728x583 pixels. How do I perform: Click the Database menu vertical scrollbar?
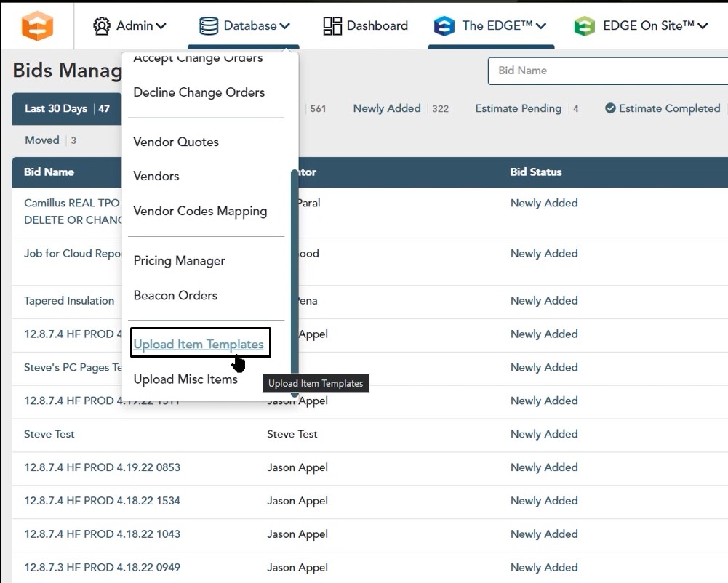tap(295, 284)
